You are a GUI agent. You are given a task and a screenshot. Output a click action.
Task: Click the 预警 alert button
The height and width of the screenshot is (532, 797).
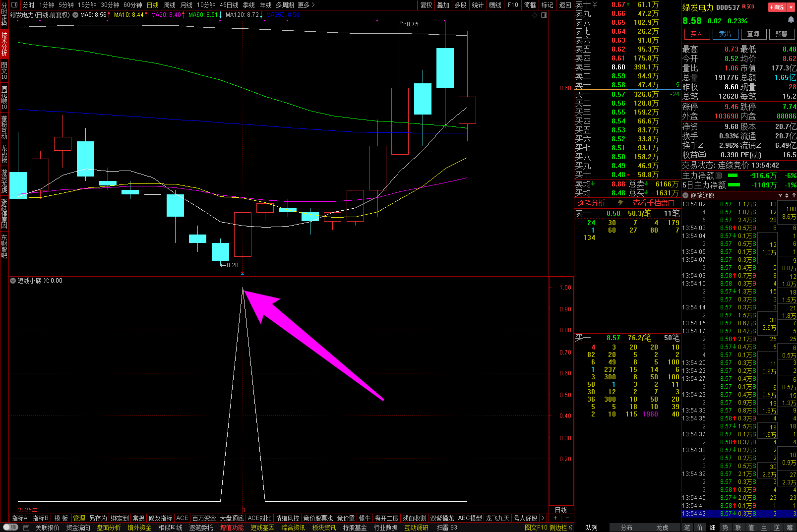pyautogui.click(x=781, y=34)
